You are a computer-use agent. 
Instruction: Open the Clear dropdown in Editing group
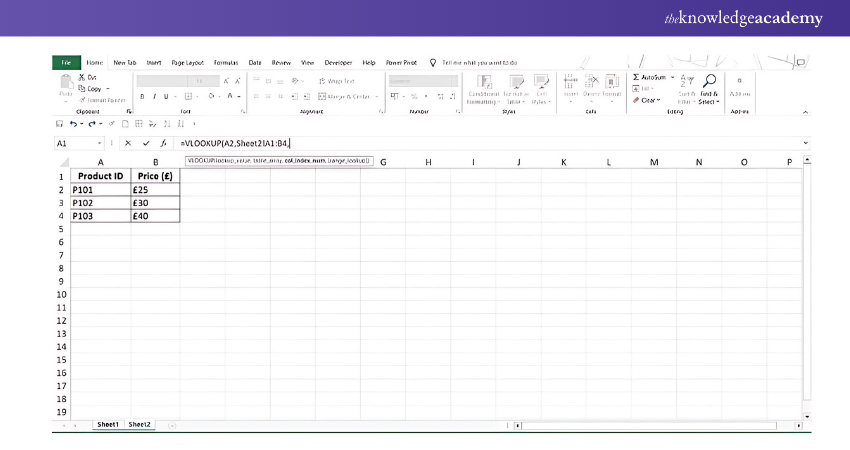click(646, 100)
